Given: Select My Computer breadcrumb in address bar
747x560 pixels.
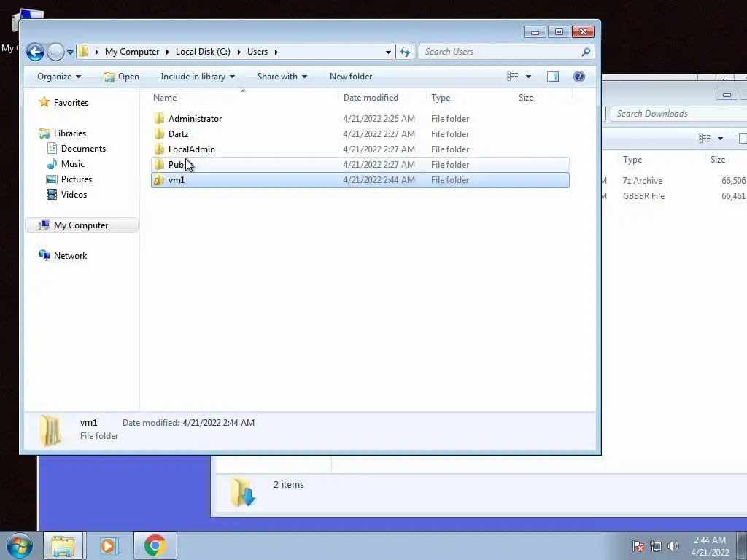Looking at the screenshot, I should tap(132, 52).
